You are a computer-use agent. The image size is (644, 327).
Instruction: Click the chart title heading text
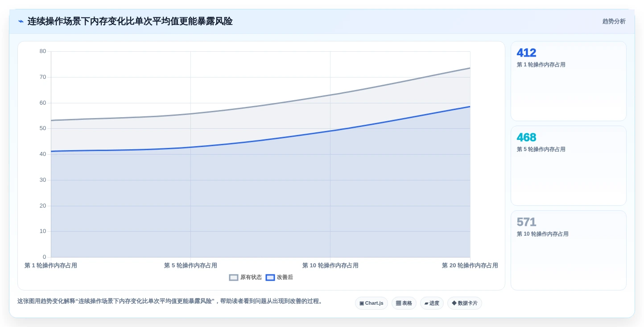click(x=130, y=21)
